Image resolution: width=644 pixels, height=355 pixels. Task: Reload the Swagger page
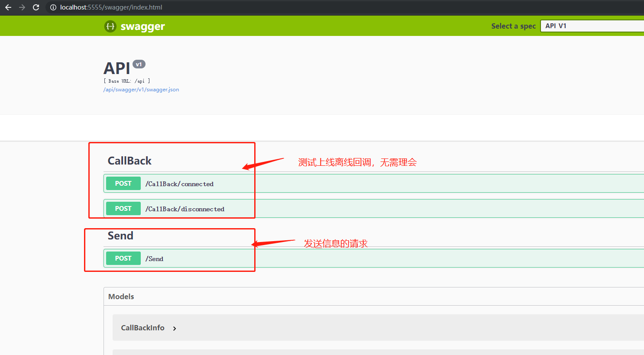(x=36, y=7)
